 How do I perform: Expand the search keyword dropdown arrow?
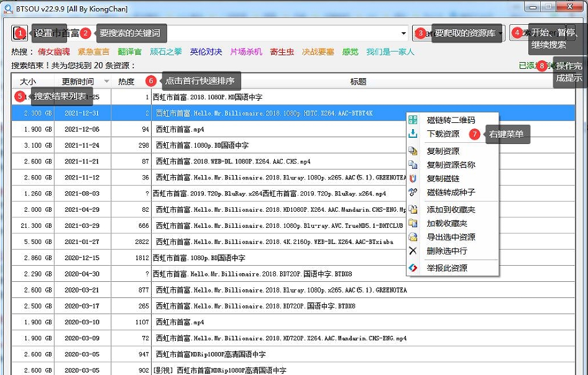point(403,34)
